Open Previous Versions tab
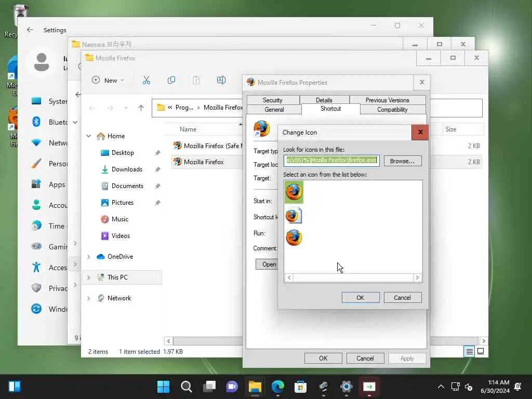Viewport: 532px width, 399px height. (x=388, y=100)
